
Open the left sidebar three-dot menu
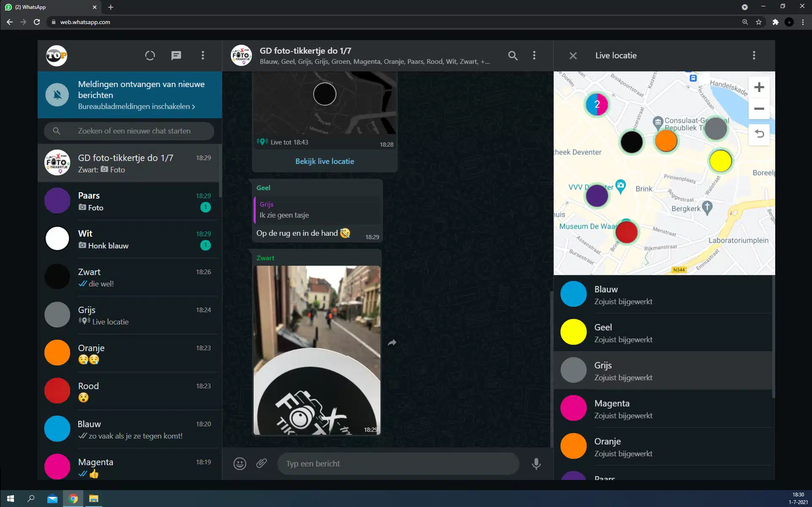tap(203, 55)
